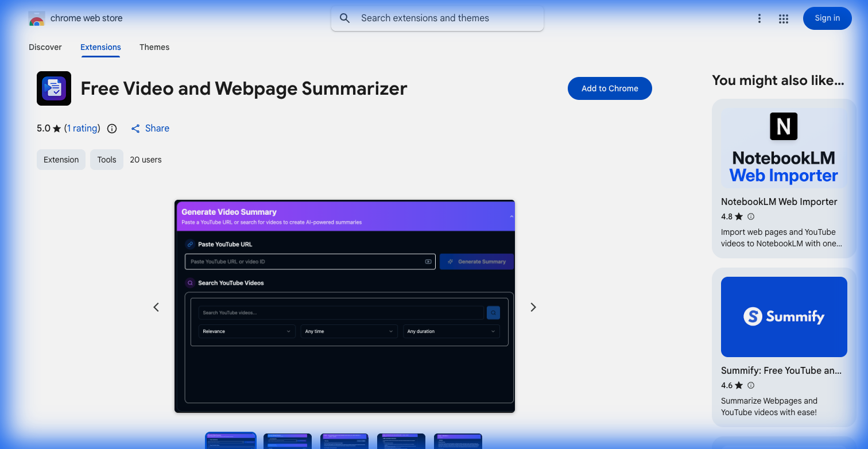Click the Free Video Summarizer extension logo
This screenshot has height=449, width=868.
tap(53, 88)
